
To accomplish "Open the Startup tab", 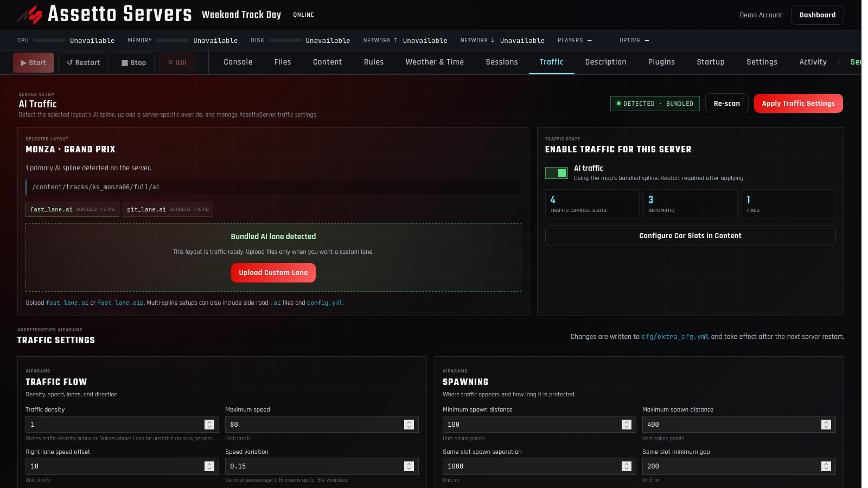I will [711, 62].
